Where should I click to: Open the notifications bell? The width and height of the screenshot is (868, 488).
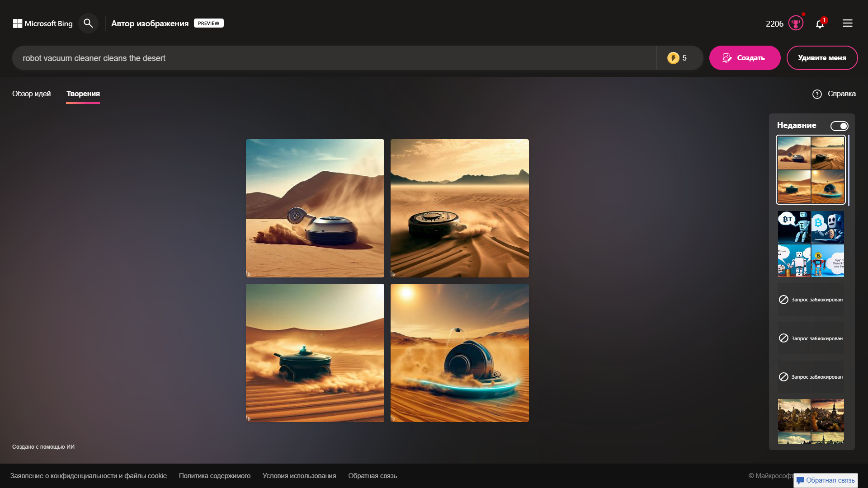pyautogui.click(x=820, y=24)
